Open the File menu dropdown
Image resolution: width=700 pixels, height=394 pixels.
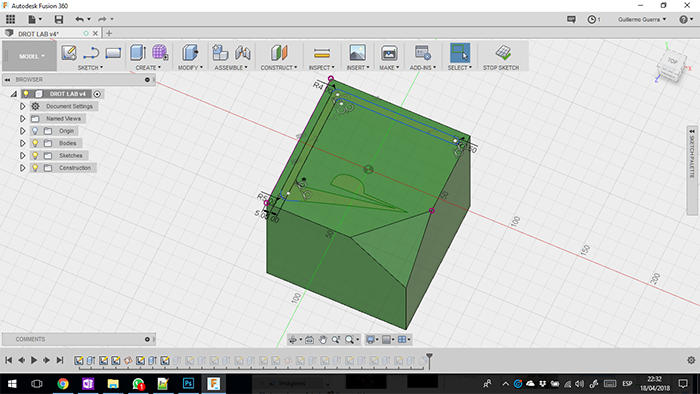click(34, 19)
